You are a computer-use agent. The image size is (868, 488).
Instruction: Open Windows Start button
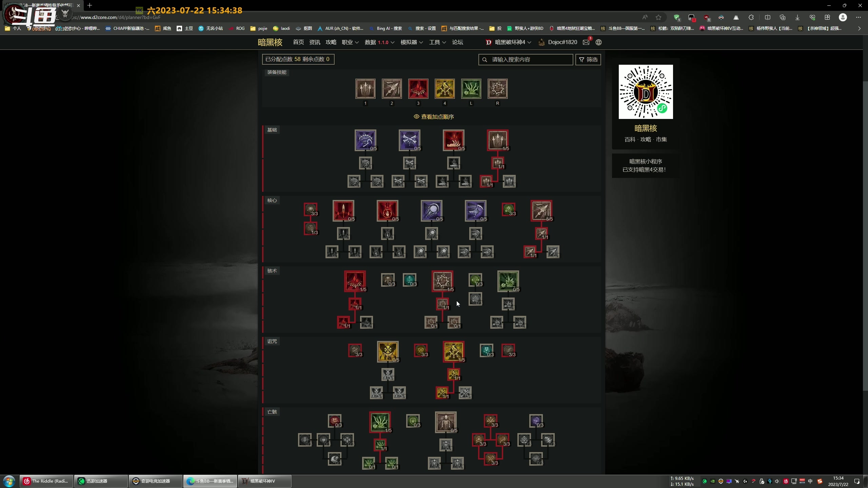tap(9, 481)
